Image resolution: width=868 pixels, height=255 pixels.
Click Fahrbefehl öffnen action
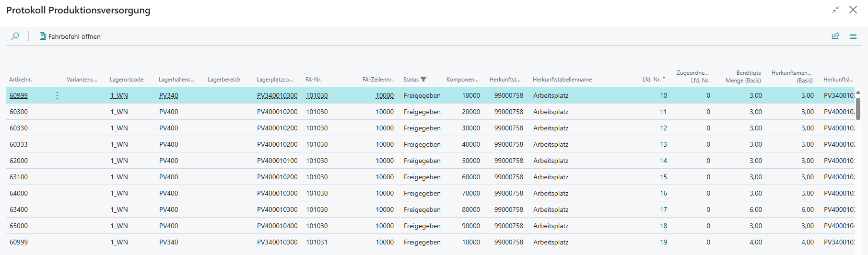pyautogui.click(x=74, y=36)
